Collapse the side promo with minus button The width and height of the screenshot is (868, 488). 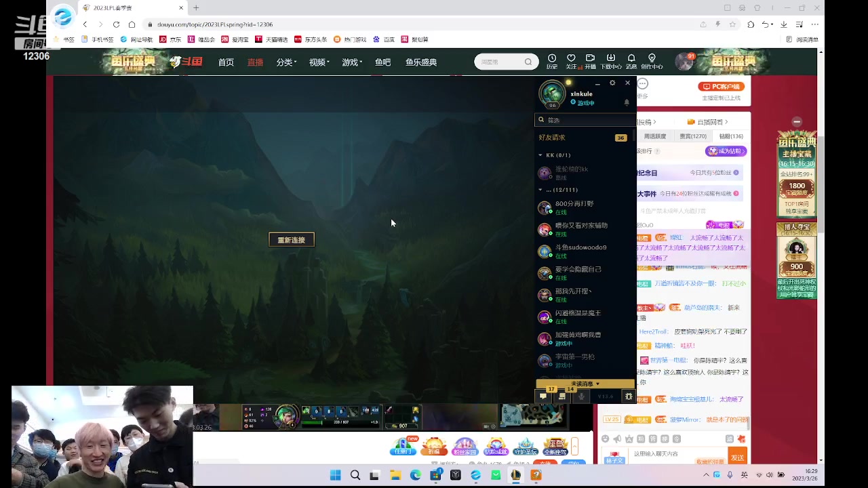[797, 122]
